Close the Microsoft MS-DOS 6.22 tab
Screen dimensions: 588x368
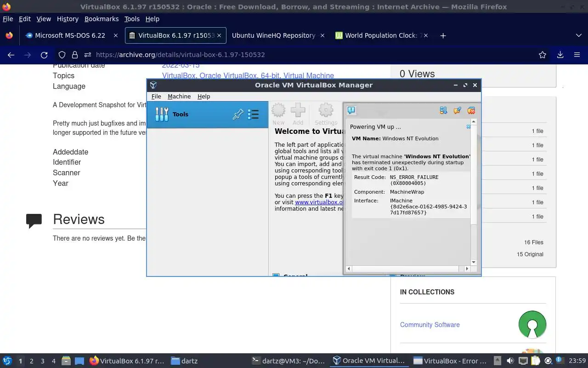115,35
